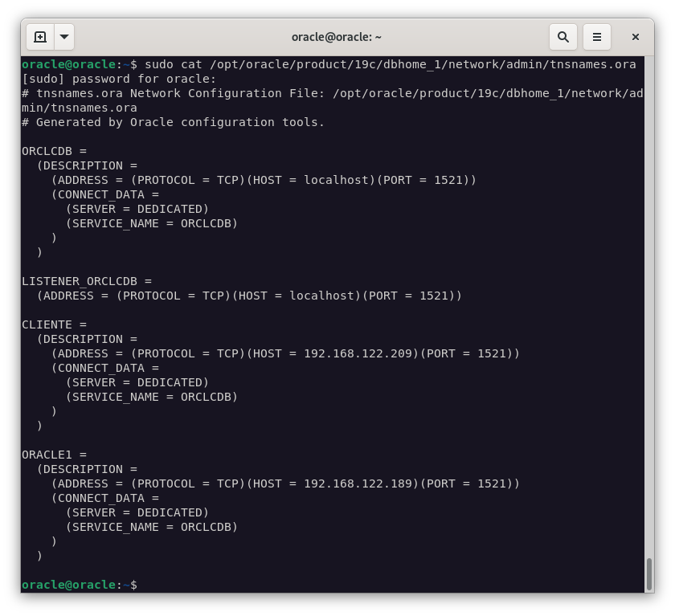Click the window title oracle@oracle: ~
Image resolution: width=675 pixels, height=616 pixels.
click(x=336, y=37)
